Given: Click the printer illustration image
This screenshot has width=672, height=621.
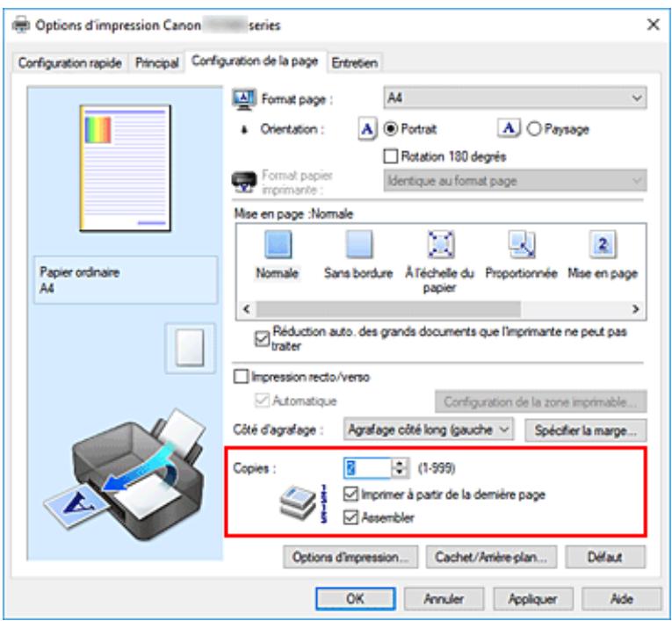Looking at the screenshot, I should coord(124,476).
